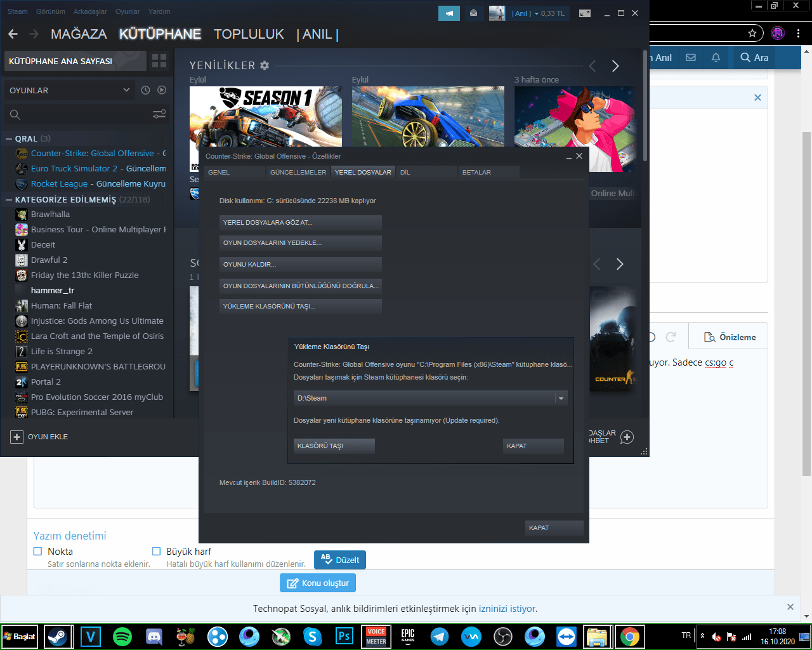
Task: Open the friends chat plus icon
Action: click(627, 437)
